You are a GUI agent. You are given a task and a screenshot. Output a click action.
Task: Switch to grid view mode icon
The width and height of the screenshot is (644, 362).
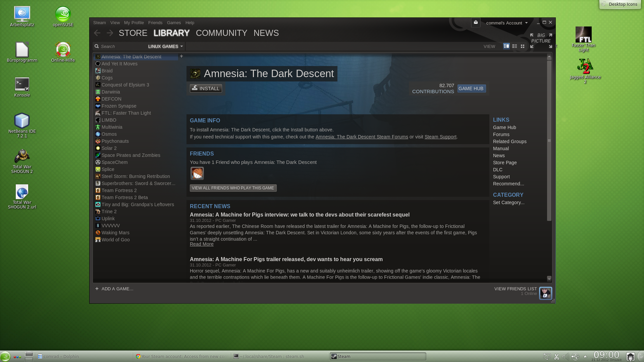522,46
